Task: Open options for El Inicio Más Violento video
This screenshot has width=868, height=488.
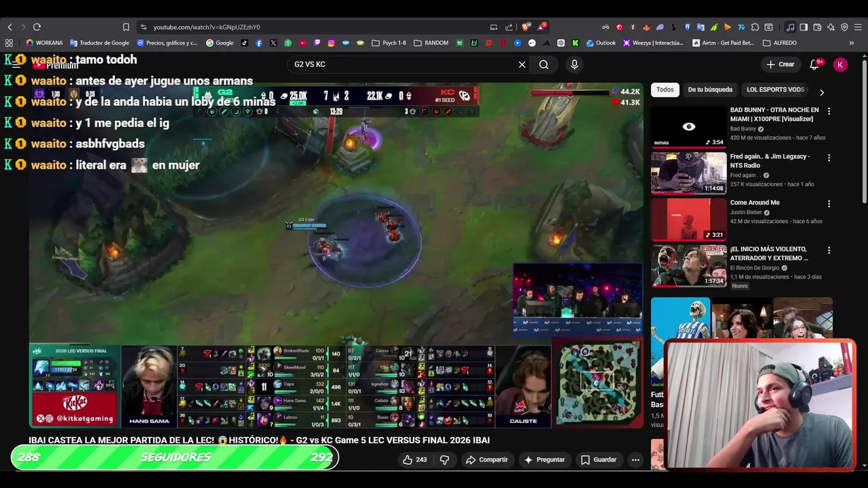Action: tap(829, 250)
